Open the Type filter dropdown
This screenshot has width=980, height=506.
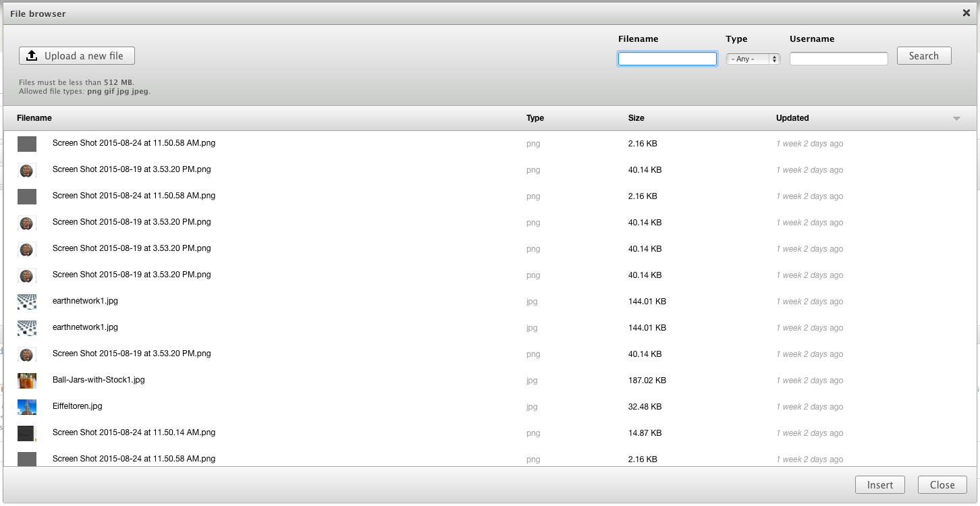[753, 59]
